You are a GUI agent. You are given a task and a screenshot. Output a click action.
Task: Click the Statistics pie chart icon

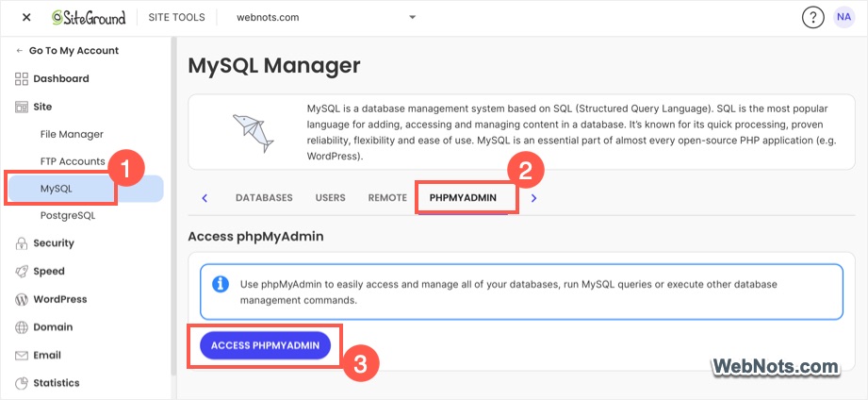21,383
